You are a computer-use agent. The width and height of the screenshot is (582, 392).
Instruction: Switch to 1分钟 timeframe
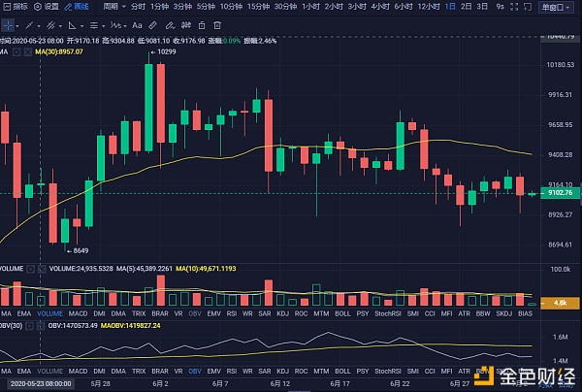(x=160, y=7)
